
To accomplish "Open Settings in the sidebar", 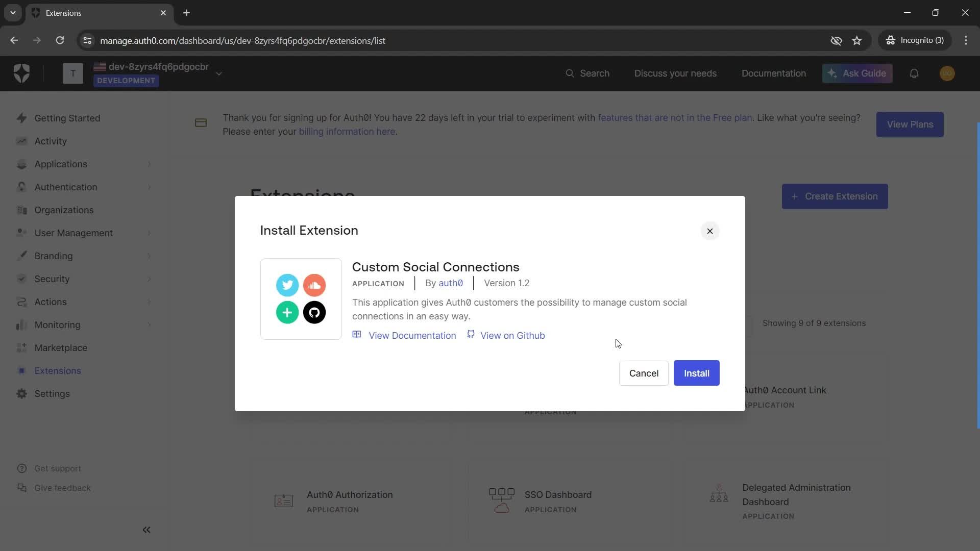I will click(x=52, y=394).
